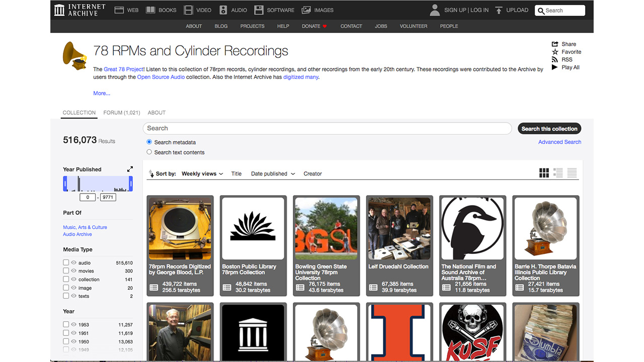
Task: Select Search text contents radio button
Action: click(x=149, y=152)
